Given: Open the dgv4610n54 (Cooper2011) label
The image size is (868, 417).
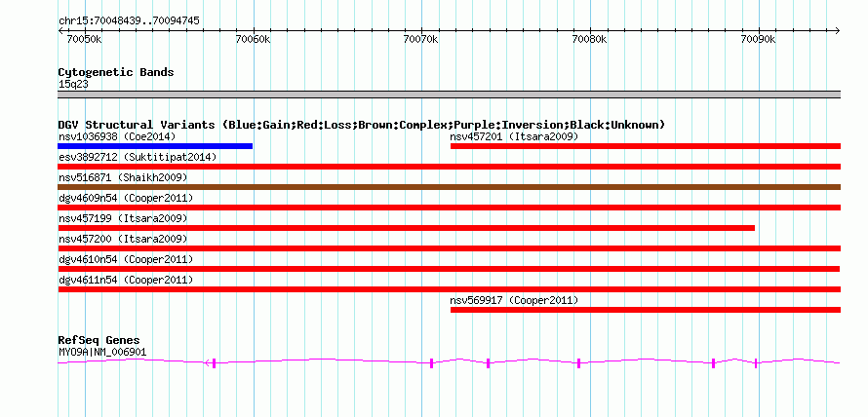Looking at the screenshot, I should point(126,259).
